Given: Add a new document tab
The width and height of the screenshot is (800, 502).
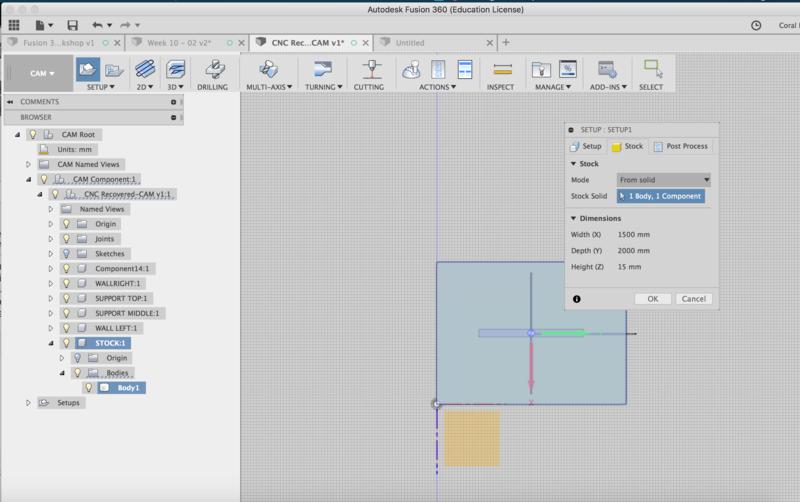Looking at the screenshot, I should click(x=506, y=42).
